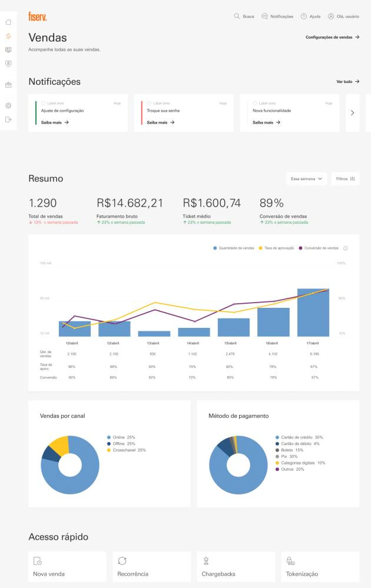Select the Crosschanel 25% legend entry
371x588 pixels.
coord(127,450)
